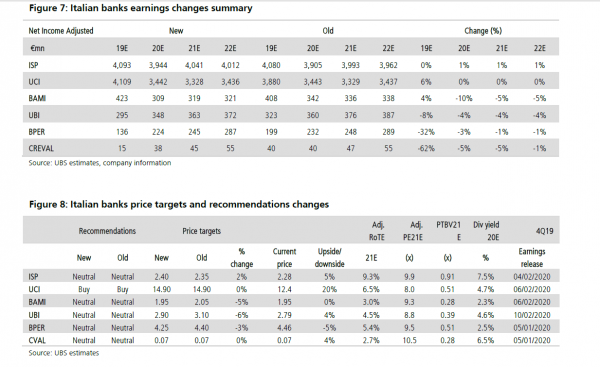Click the Earnings release column header
The width and height of the screenshot is (600, 367).
click(532, 258)
